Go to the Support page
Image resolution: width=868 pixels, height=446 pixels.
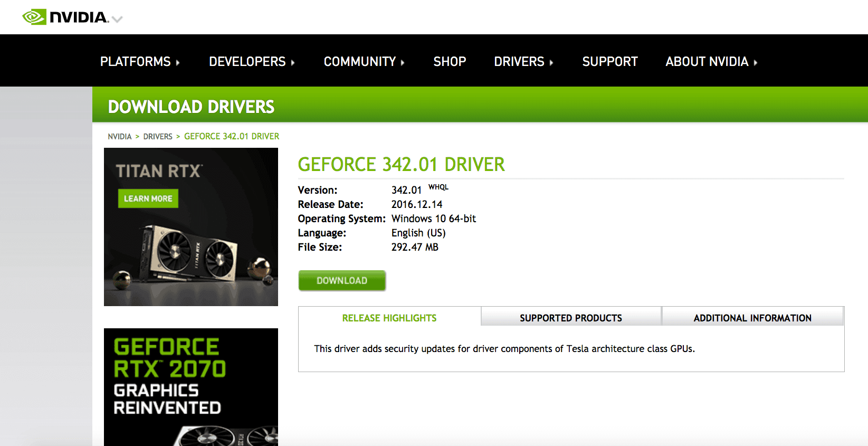pyautogui.click(x=610, y=62)
